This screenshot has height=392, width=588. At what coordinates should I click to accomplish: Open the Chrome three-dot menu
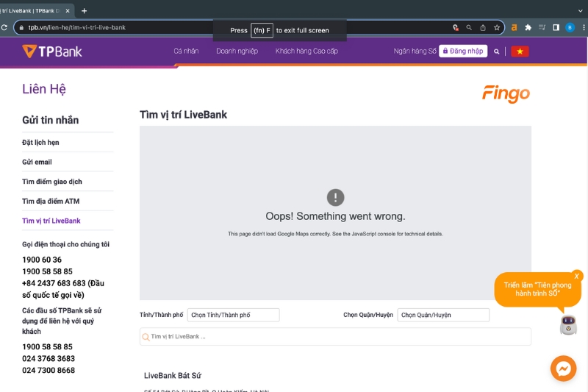(584, 27)
